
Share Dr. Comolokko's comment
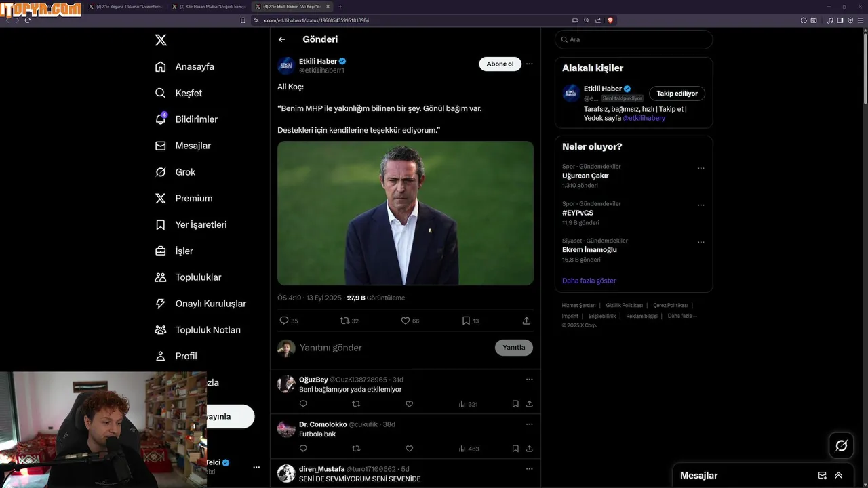point(529,449)
